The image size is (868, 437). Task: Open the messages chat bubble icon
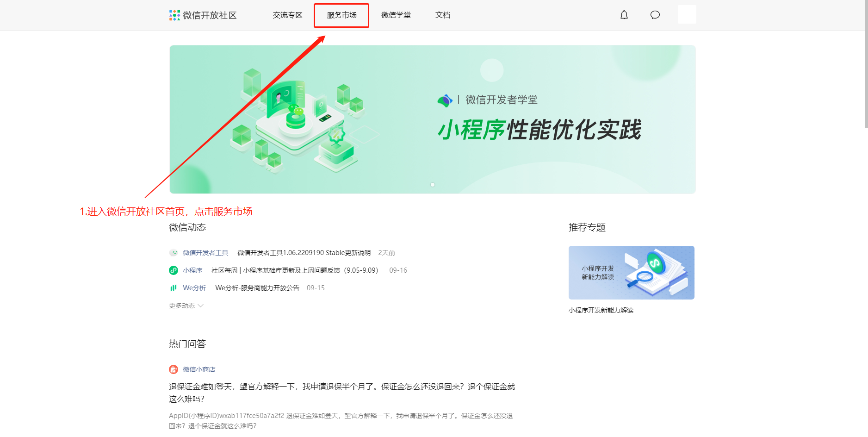pyautogui.click(x=655, y=14)
